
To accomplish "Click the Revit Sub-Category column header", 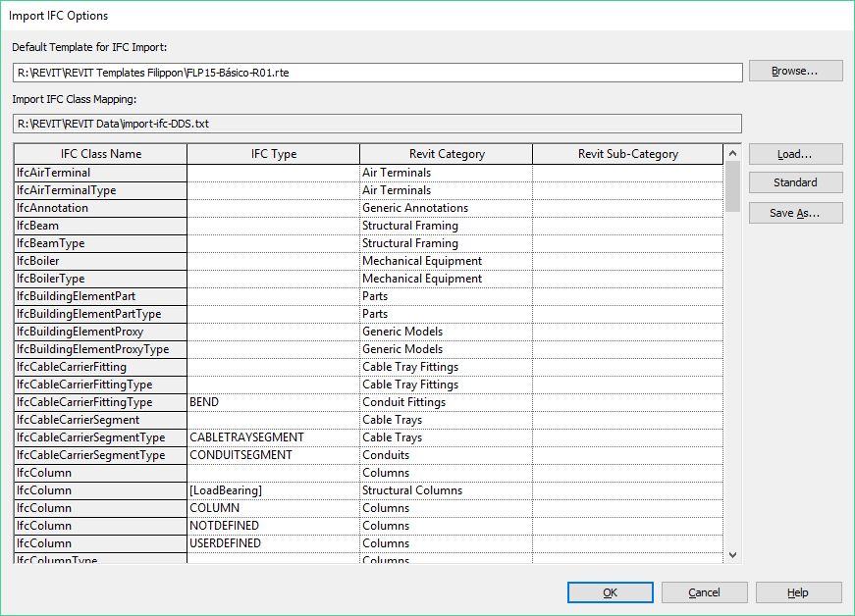I will pyautogui.click(x=627, y=154).
